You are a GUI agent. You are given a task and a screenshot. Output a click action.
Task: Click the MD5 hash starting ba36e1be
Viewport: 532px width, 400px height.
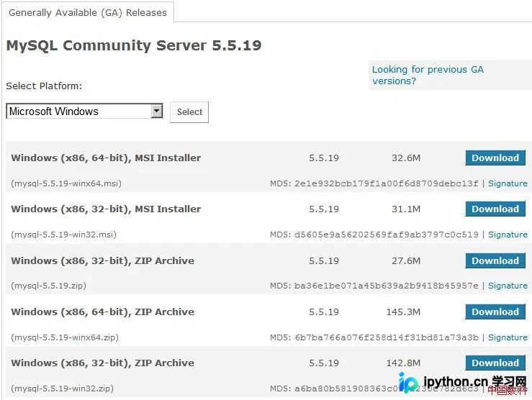(x=386, y=286)
